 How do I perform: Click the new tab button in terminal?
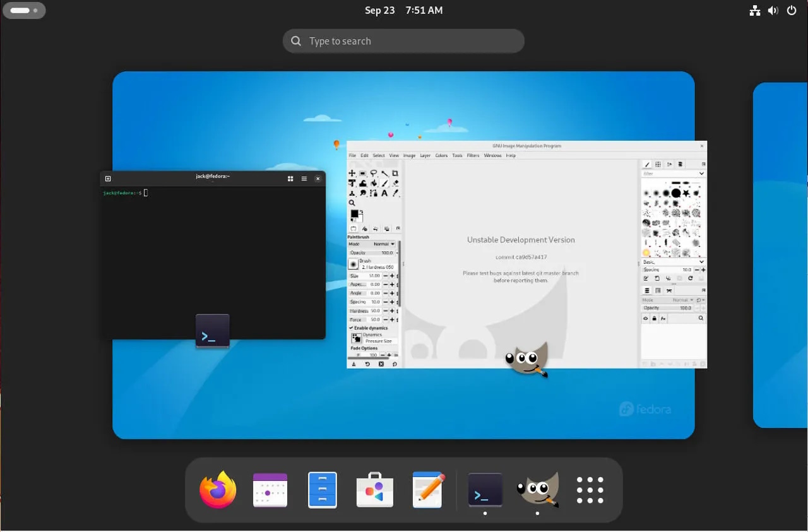[108, 179]
